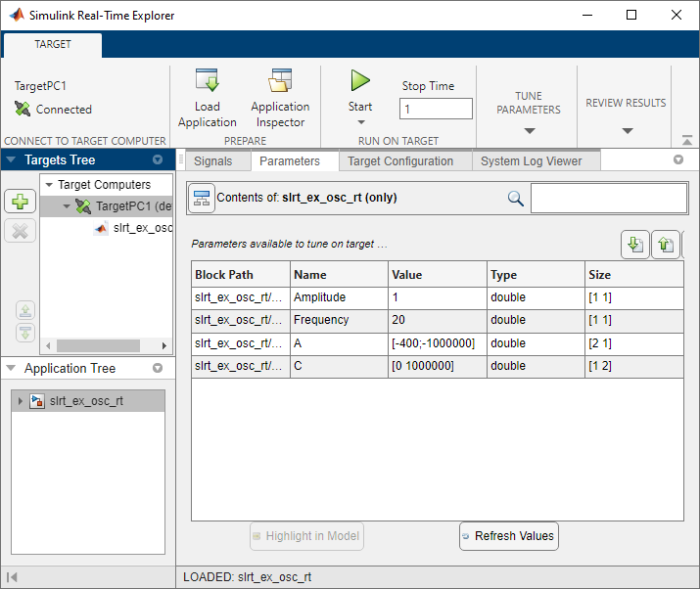This screenshot has height=589, width=700.
Task: Switch to the Signals tab
Action: coord(212,161)
